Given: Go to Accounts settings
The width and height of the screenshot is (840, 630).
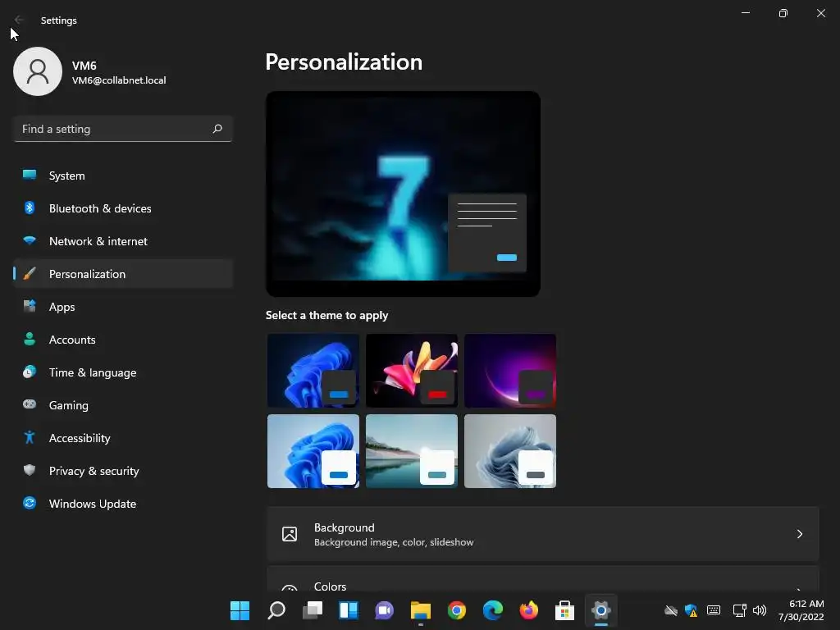Looking at the screenshot, I should pos(123,340).
